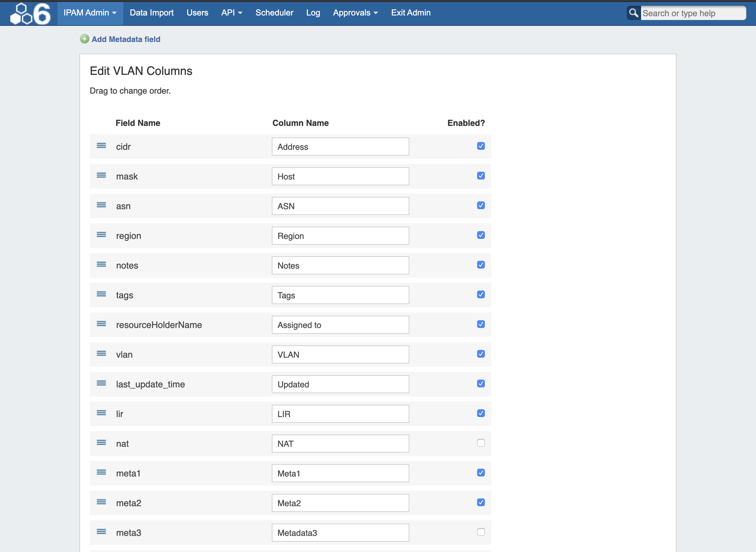Click the drag handle beside region

101,235
